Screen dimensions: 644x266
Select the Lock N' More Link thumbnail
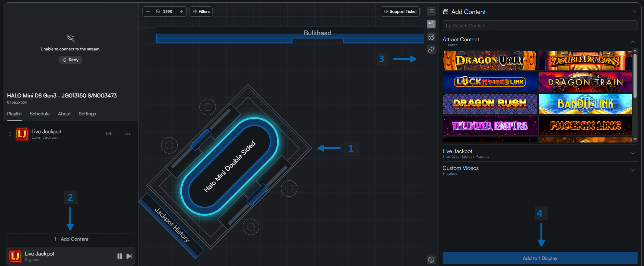click(490, 82)
